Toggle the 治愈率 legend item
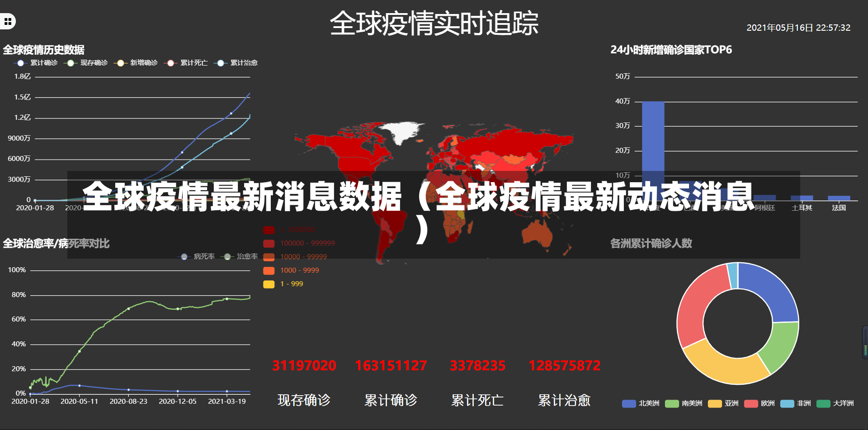This screenshot has width=868, height=430. [240, 256]
